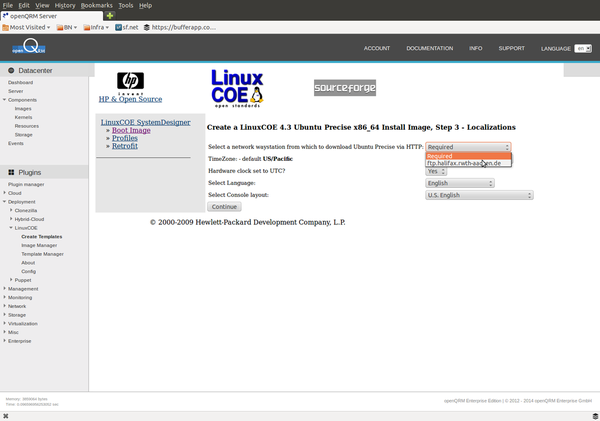
Task: Click the Continue button
Action: click(224, 207)
